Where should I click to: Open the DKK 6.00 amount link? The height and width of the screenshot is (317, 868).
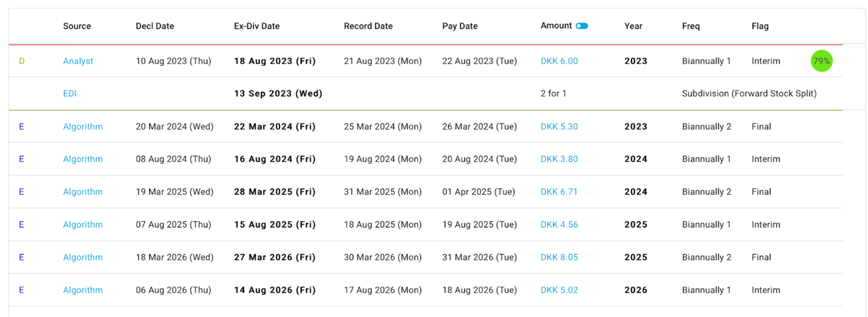pos(559,61)
